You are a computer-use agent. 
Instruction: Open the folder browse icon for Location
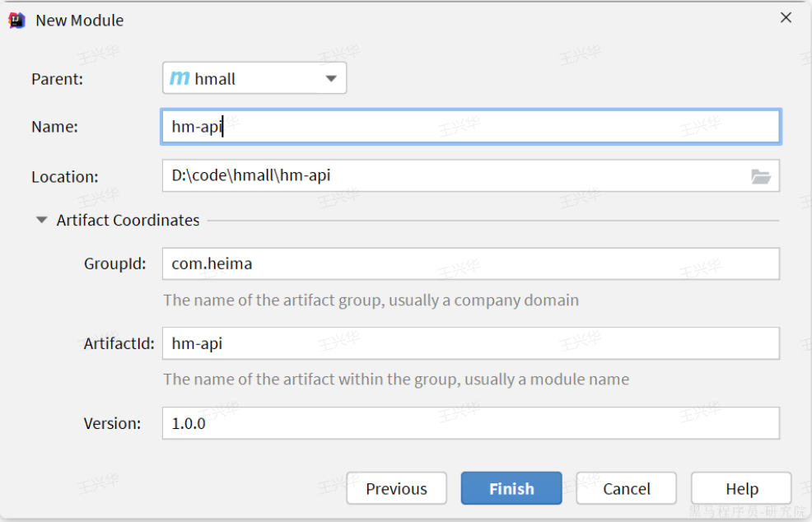[760, 176]
